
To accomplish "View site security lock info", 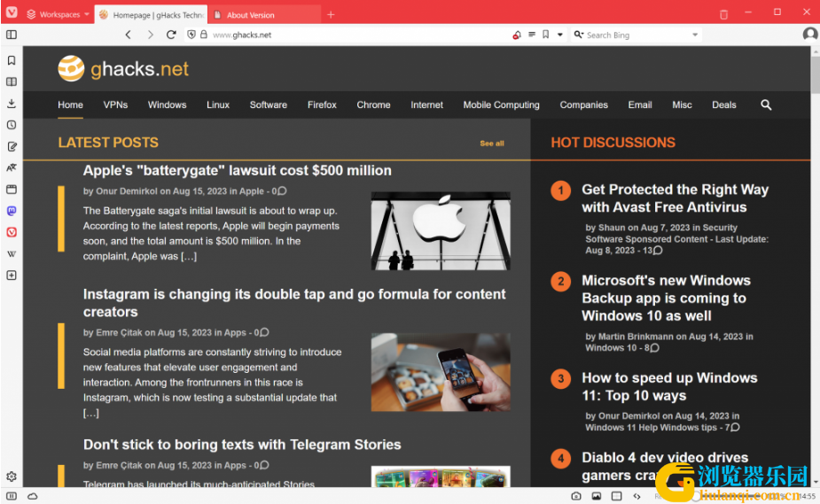I will click(x=203, y=35).
